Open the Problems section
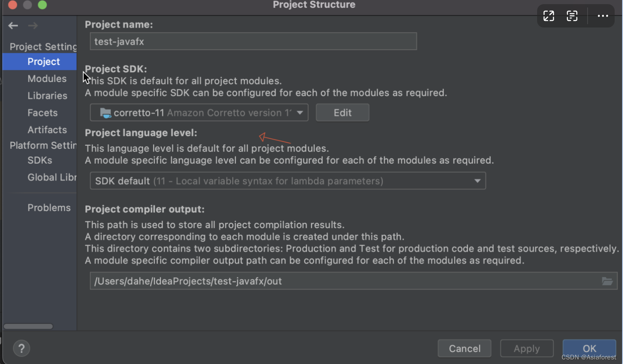 tap(49, 207)
